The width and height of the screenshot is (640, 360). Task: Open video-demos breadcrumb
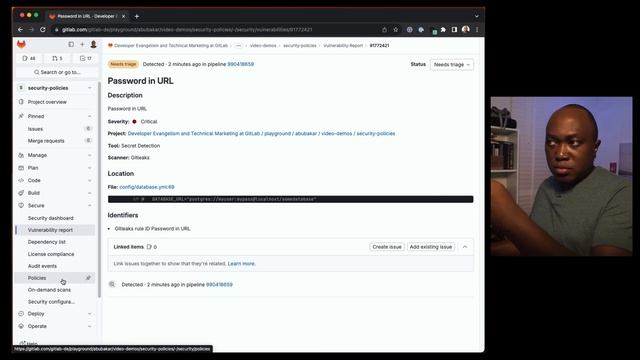(263, 46)
